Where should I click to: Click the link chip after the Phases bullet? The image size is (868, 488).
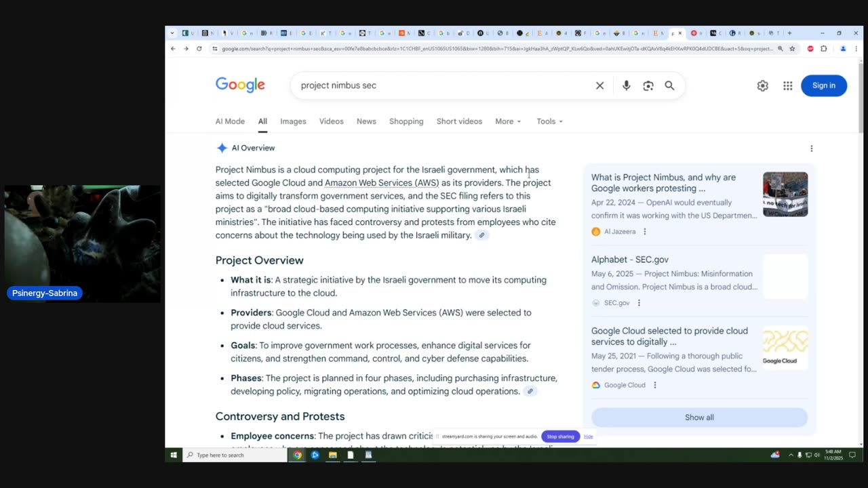click(530, 391)
